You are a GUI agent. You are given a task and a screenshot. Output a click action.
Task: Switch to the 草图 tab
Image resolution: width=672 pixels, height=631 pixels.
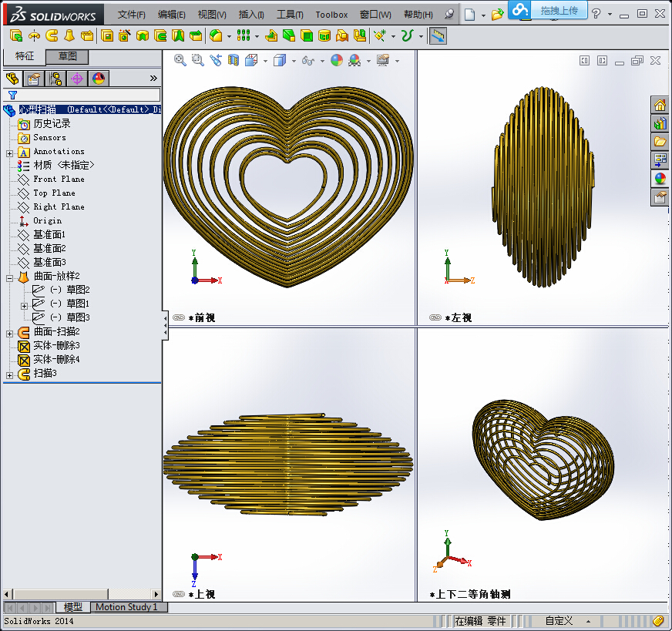tap(67, 56)
